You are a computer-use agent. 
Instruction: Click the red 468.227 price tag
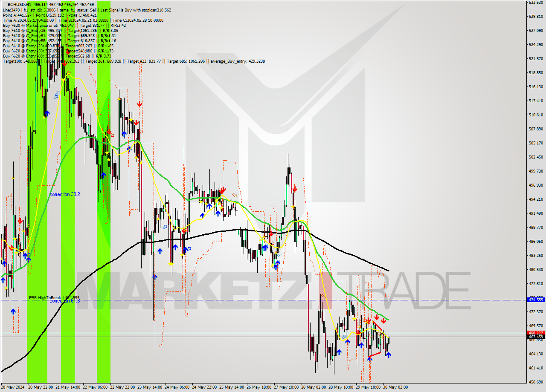click(x=536, y=333)
